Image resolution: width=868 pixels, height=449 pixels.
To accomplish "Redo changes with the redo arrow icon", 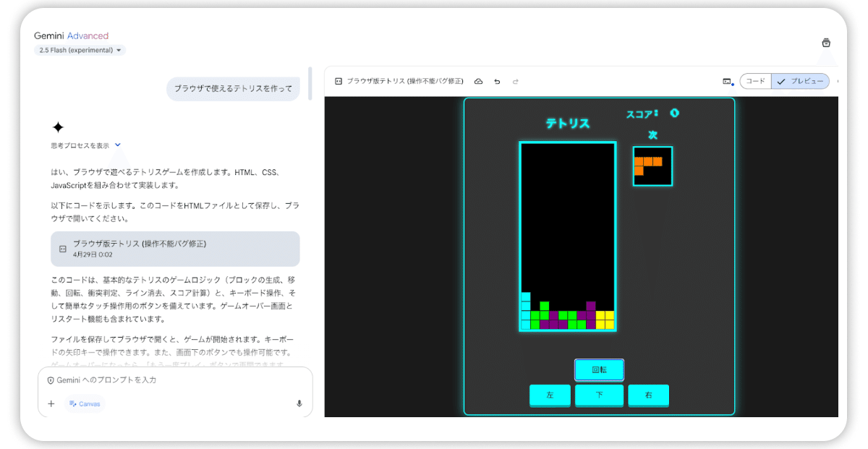I will coord(515,81).
